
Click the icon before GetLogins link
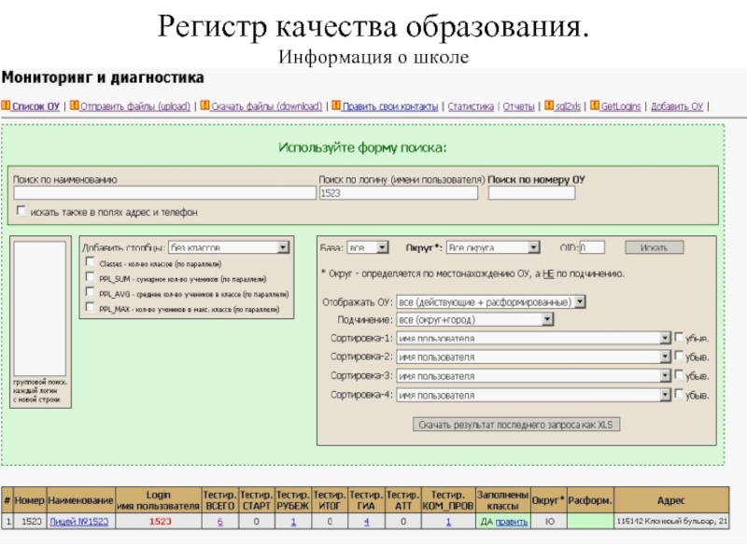click(x=595, y=107)
